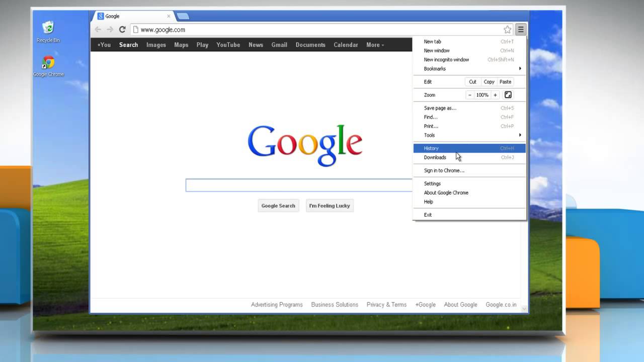Open YouTube in the Google bar
The image size is (644, 362).
[228, 45]
